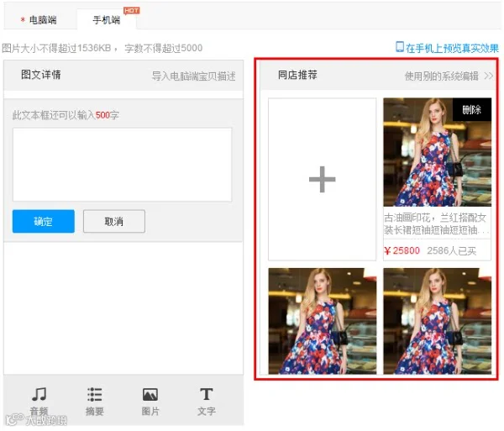Select the bottom-right dress product thumbnail
Viewport: 504px width, 431px height.
[437, 321]
